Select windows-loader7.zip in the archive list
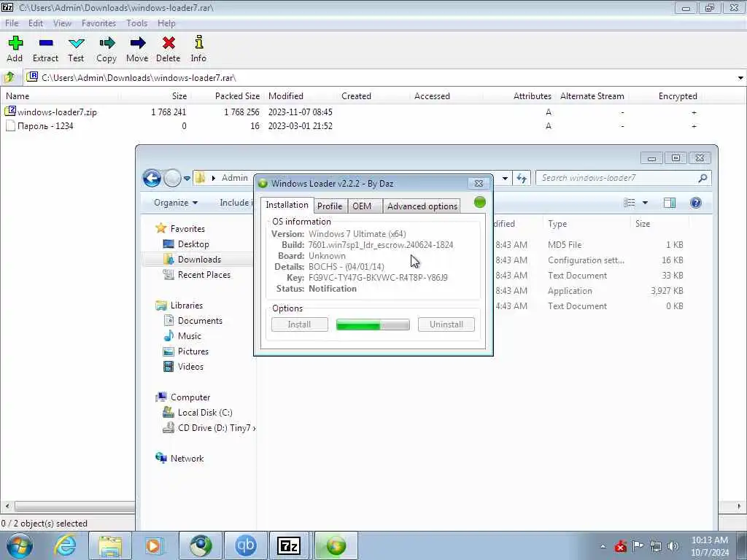The image size is (747, 560). coord(57,112)
